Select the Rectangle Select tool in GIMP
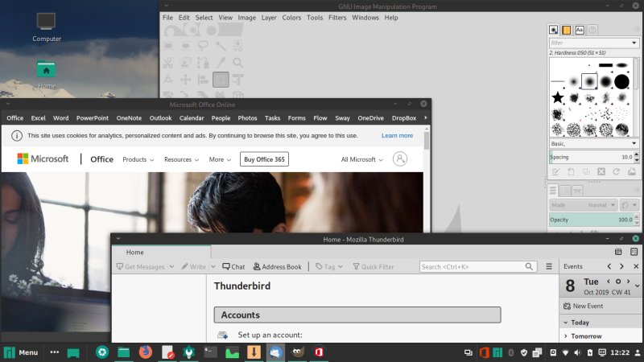 click(168, 46)
